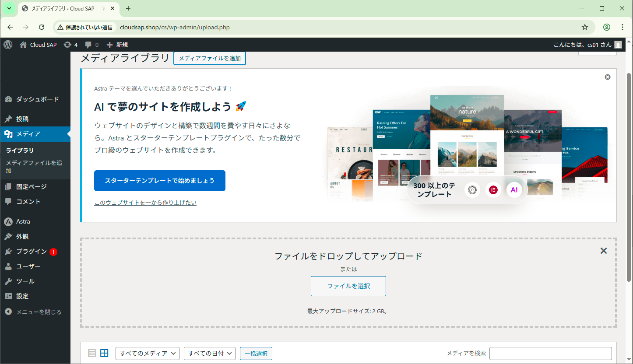
Task: Close the file drop upload area
Action: pyautogui.click(x=604, y=251)
